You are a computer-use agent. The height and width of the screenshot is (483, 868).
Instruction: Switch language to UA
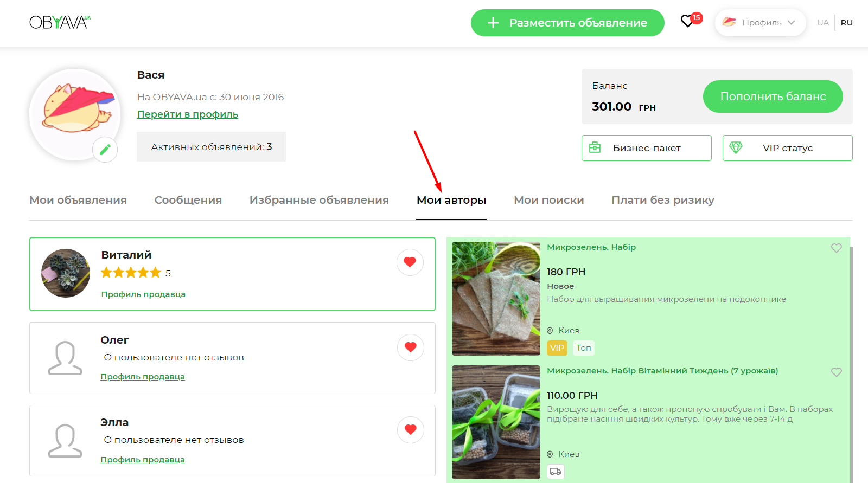(x=822, y=23)
